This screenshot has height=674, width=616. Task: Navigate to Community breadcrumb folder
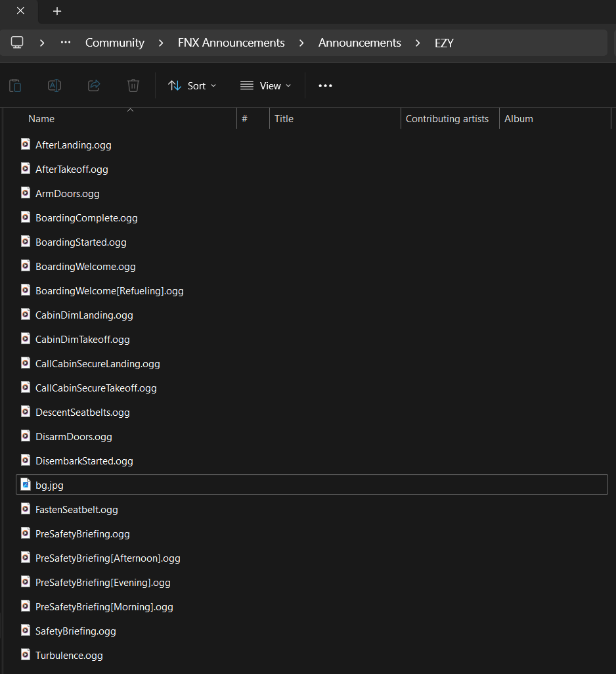tap(115, 43)
